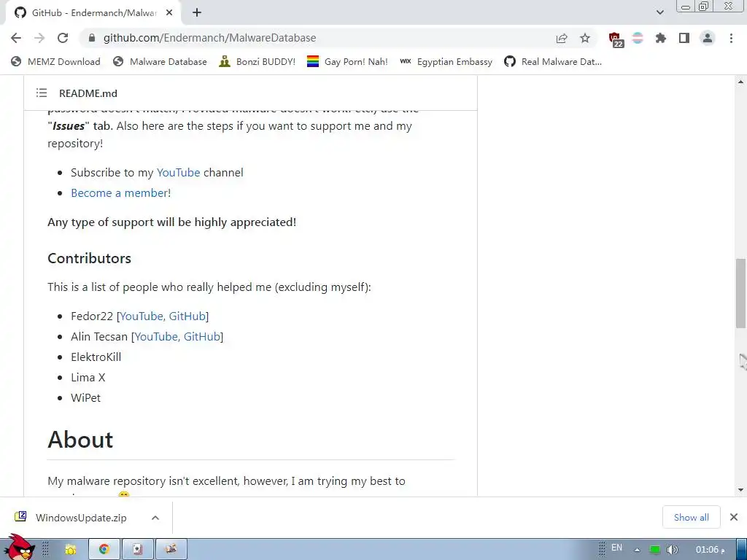Click the Chrome taskbar icon

[x=104, y=550]
